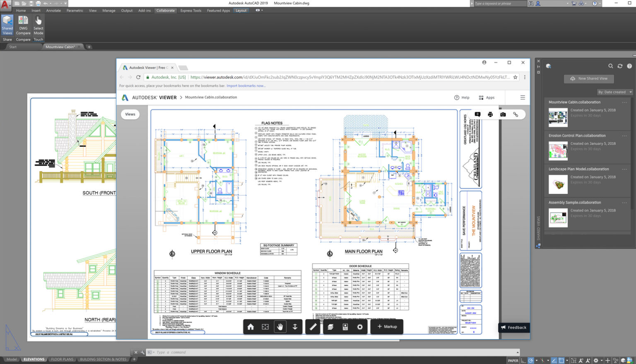Switch to the Collaborate ribbon tab

[x=165, y=10]
